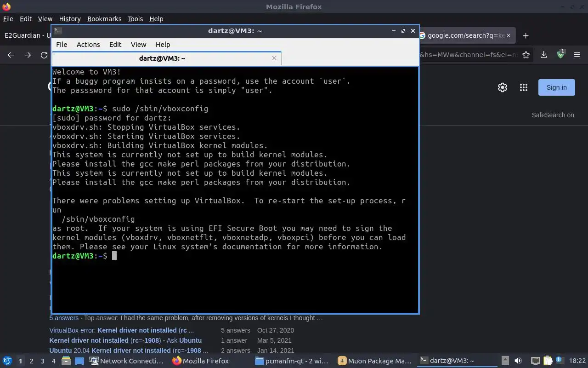Switch to pcmanfm-qt taskbar entry

click(x=292, y=361)
